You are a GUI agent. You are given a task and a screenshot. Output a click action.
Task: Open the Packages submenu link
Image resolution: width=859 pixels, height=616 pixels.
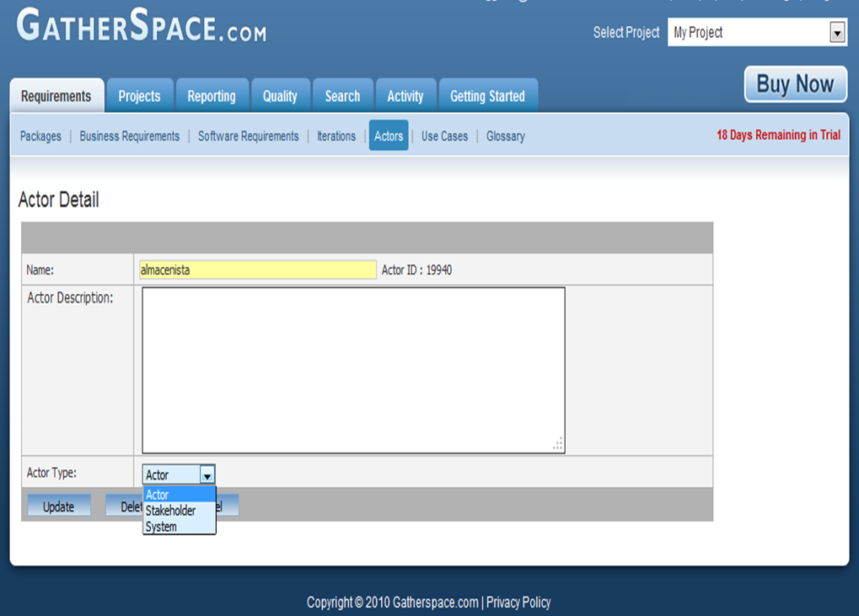point(40,137)
